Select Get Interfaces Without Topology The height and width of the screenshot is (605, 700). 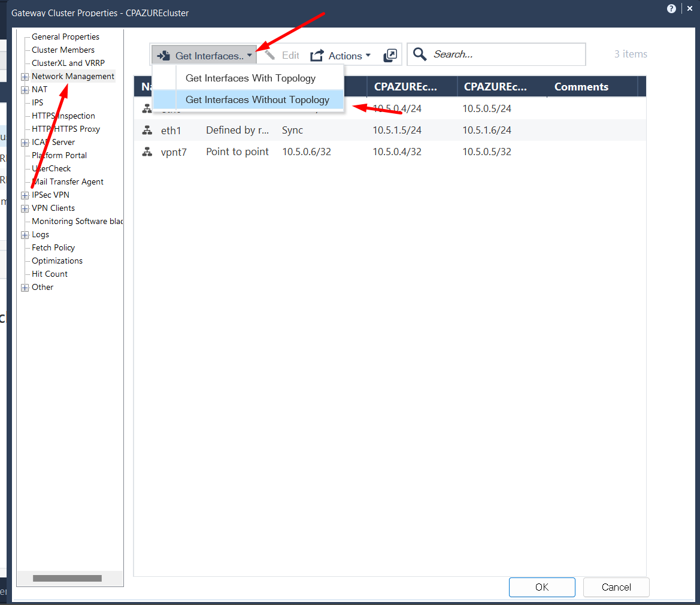coord(257,99)
